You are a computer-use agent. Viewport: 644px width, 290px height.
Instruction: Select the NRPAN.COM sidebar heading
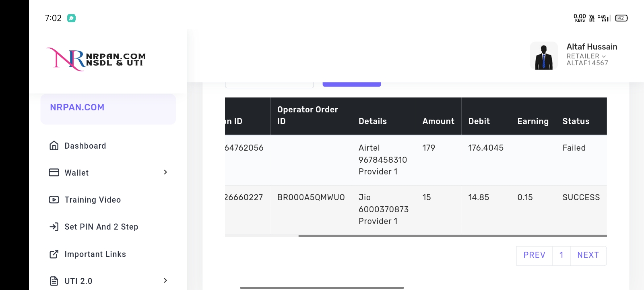[x=77, y=108]
